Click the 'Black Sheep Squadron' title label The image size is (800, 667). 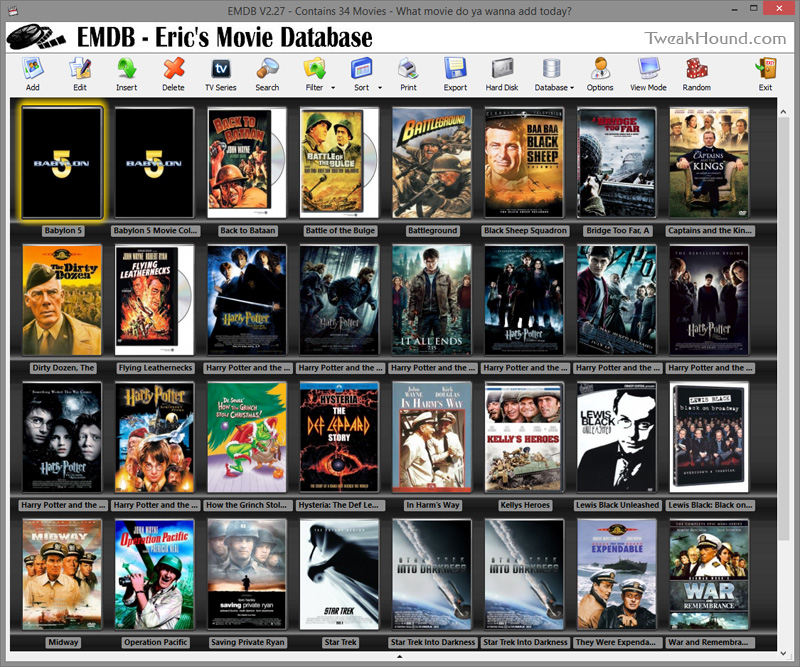(525, 231)
